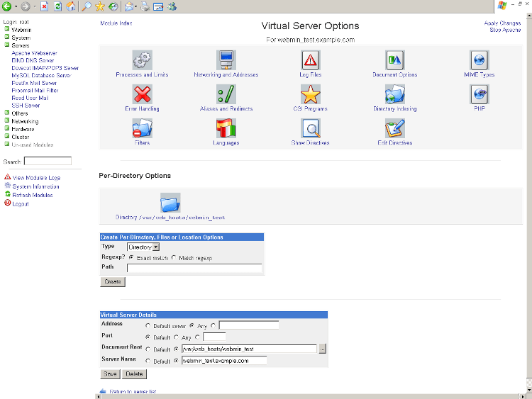Open Languages flags icon
This screenshot has height=399, width=532.
226,128
